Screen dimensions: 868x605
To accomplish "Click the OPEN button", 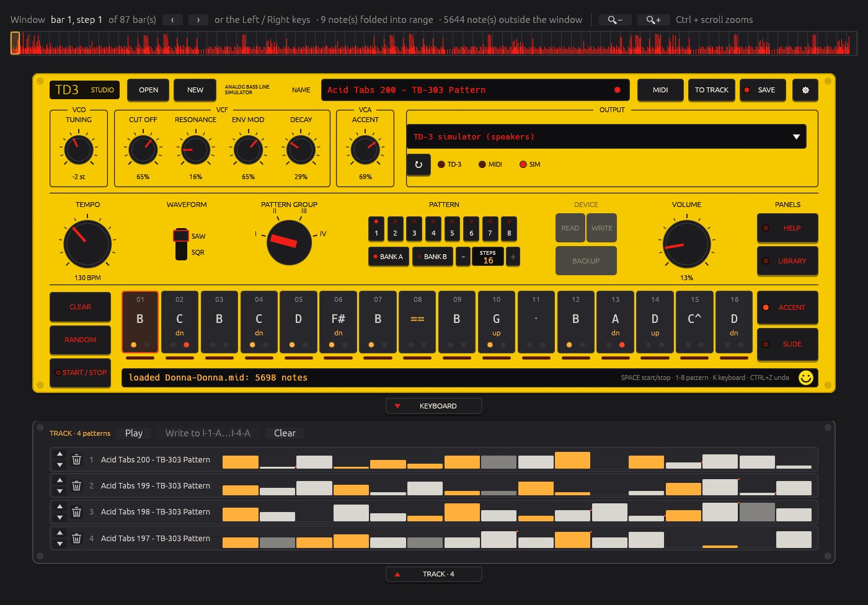I will click(149, 90).
